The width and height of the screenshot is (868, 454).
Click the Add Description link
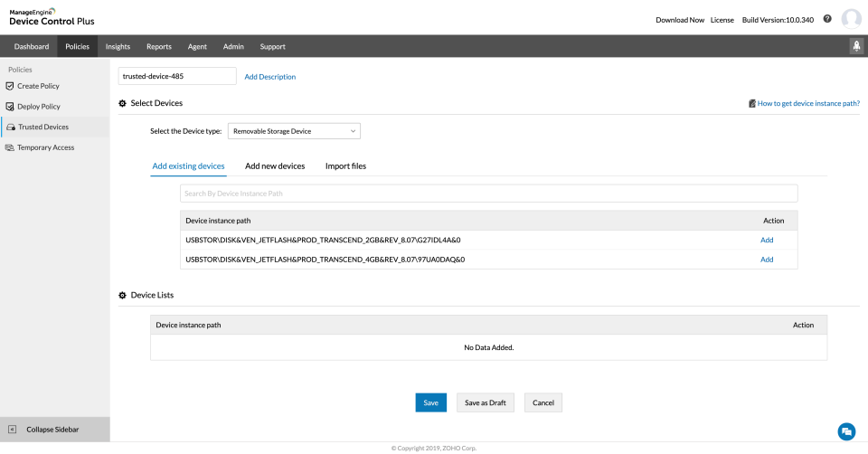(x=269, y=77)
